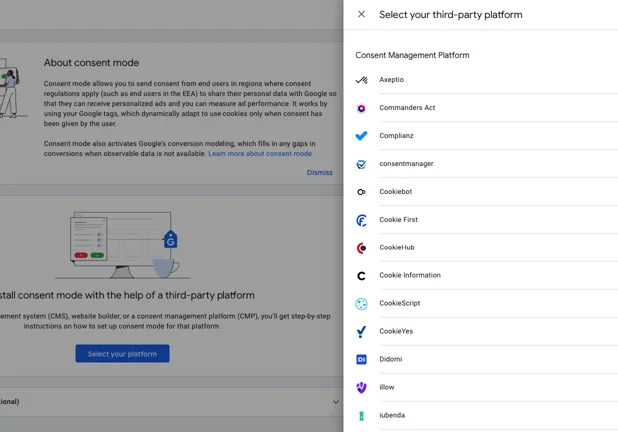Dismiss the About consent mode card
The image size is (618, 432).
coord(320,173)
